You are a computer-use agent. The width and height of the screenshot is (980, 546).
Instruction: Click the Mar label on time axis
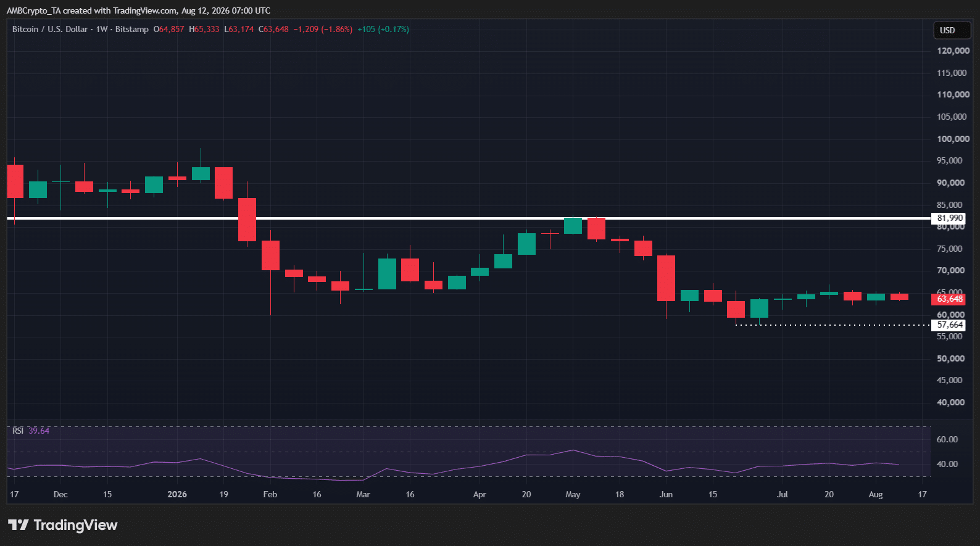point(363,494)
